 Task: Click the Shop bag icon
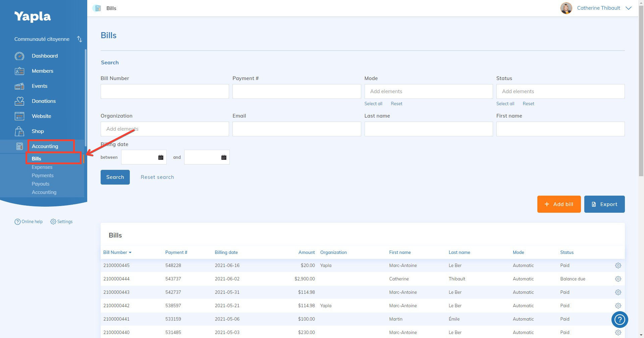tap(19, 131)
